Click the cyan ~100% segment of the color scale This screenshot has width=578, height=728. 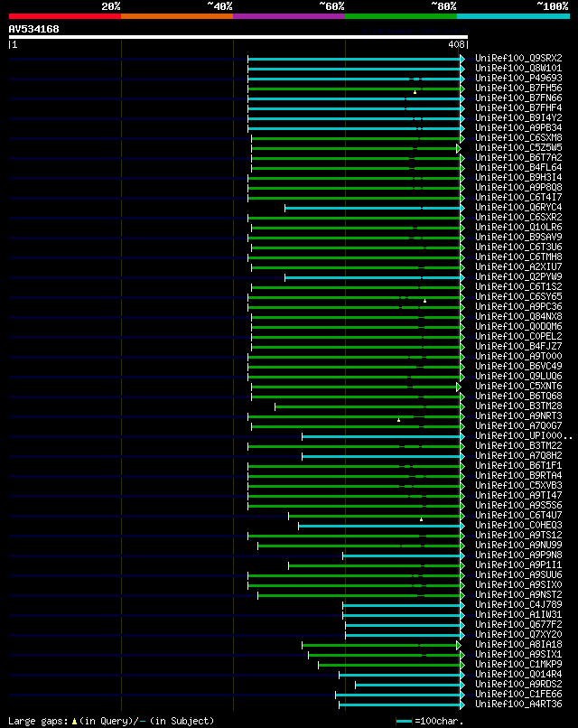click(513, 16)
